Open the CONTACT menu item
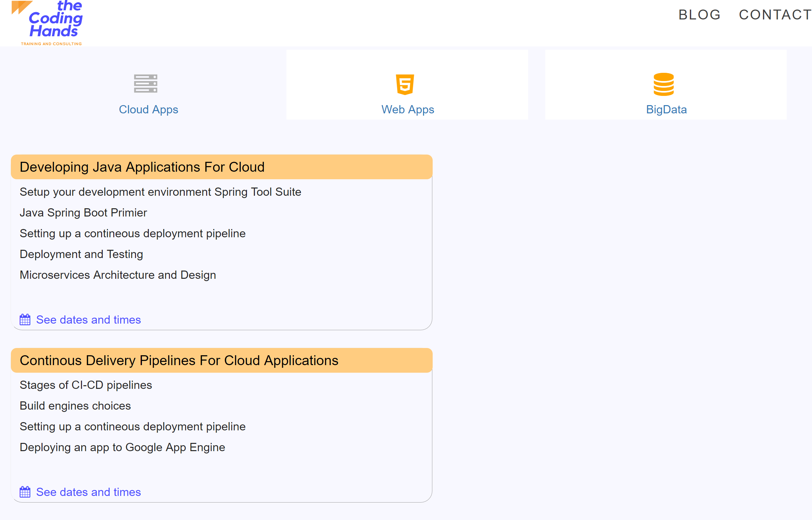812x520 pixels. (x=775, y=15)
